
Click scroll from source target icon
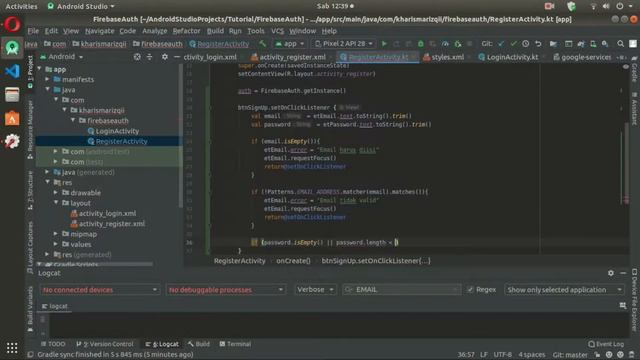click(x=137, y=57)
